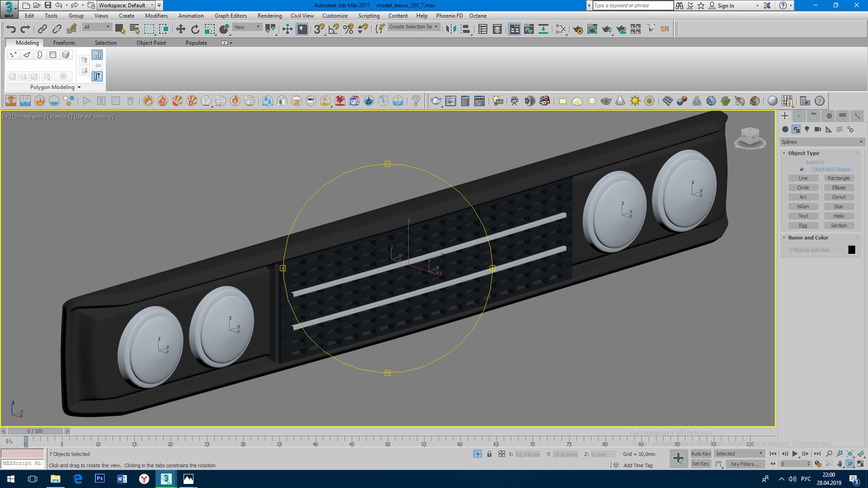Open the selection filter All dropdown
This screenshot has width=868, height=488.
click(96, 28)
